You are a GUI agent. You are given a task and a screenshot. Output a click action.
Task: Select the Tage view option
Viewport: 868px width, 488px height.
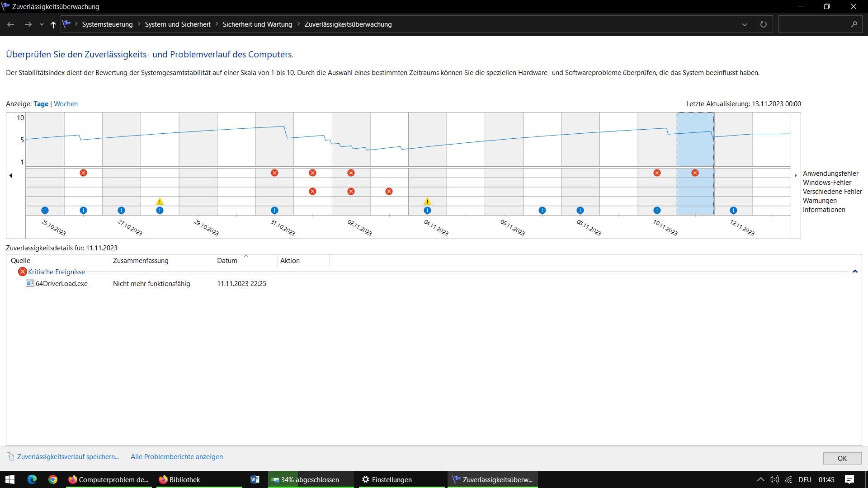[41, 104]
